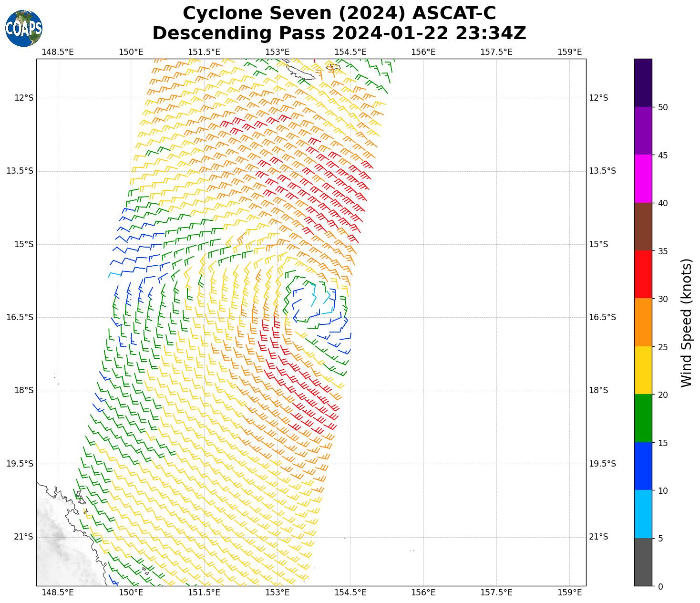The image size is (700, 603).
Task: Click the magenta 40-45 knot colorbar band
Action: click(643, 178)
